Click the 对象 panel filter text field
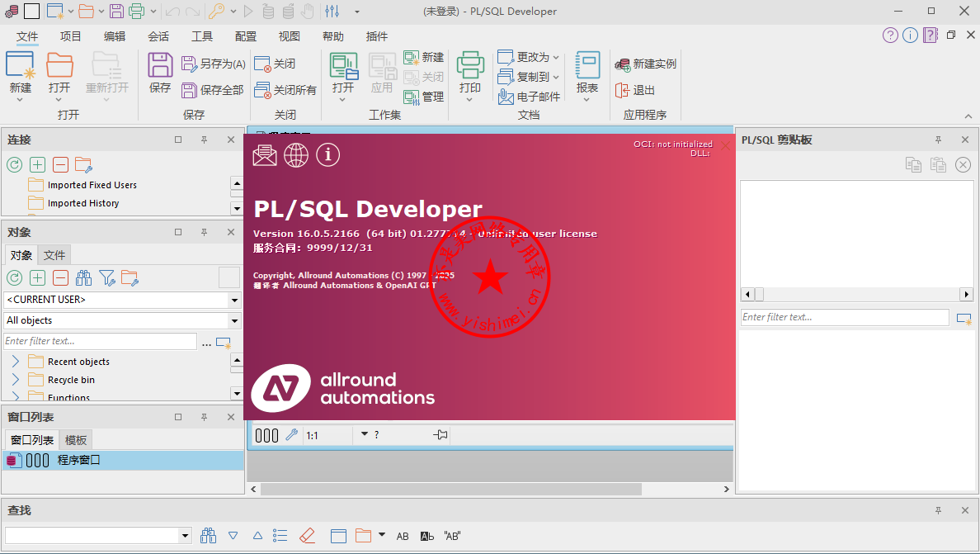This screenshot has height=554, width=980. (101, 342)
